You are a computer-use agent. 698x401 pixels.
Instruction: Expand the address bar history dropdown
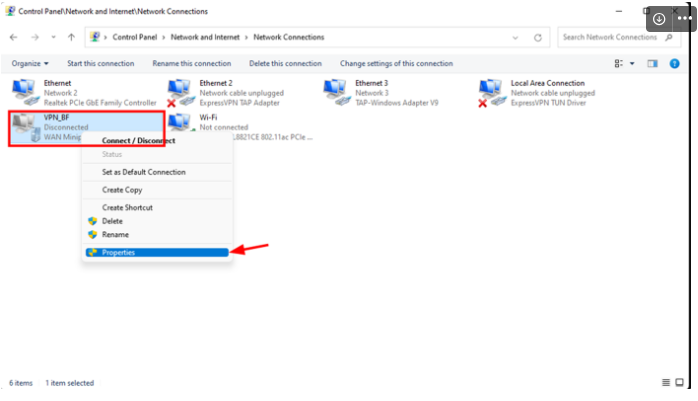[x=518, y=37]
